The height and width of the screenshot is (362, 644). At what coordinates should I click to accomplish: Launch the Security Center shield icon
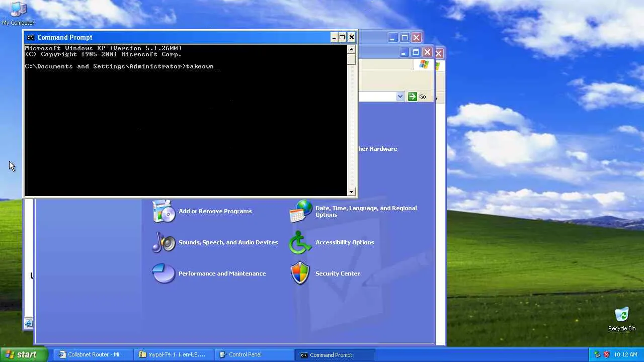pyautogui.click(x=300, y=274)
